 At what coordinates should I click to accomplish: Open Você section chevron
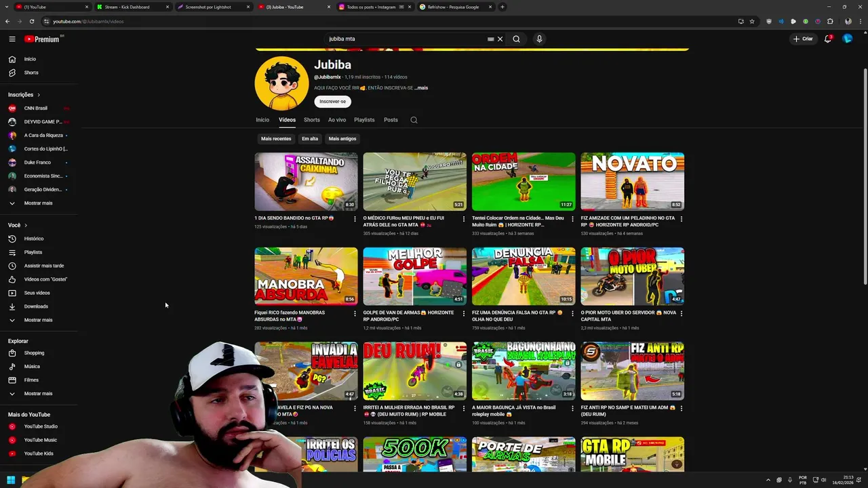pyautogui.click(x=26, y=225)
